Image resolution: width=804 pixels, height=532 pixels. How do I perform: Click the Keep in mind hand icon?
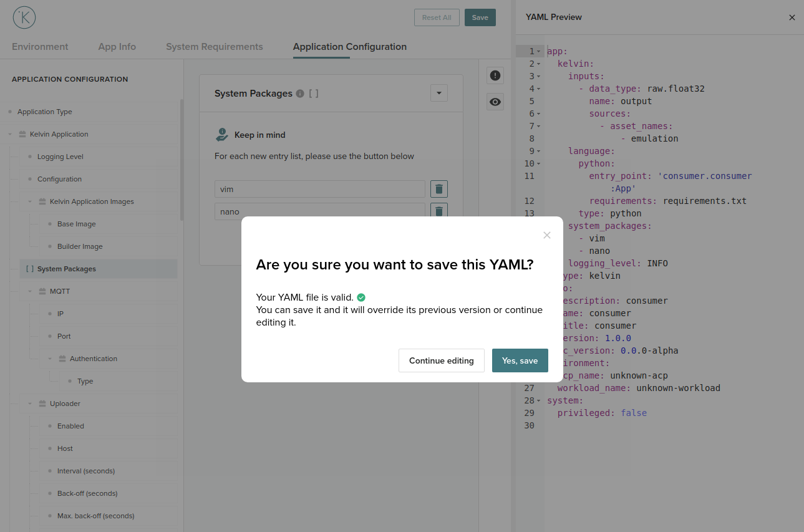click(221, 135)
